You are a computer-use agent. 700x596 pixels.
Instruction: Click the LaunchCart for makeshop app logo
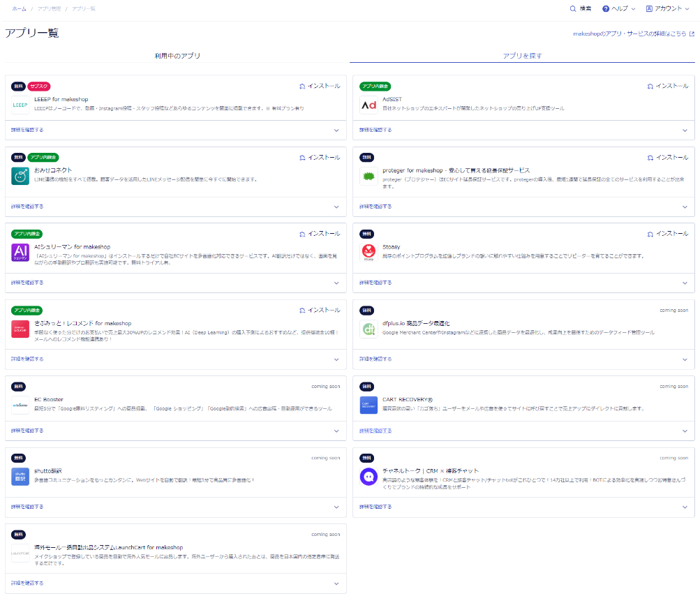pyautogui.click(x=20, y=553)
